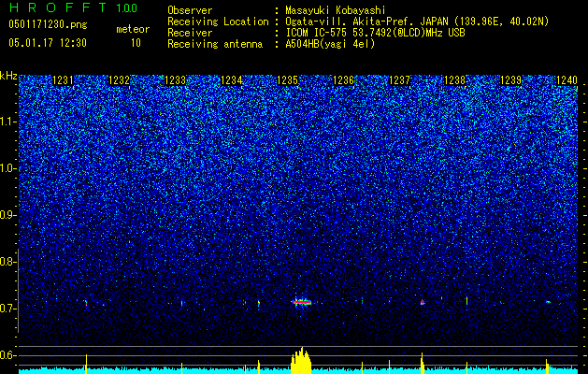Click the 0.7 frequency axis label
The width and height of the screenshot is (588, 374).
pyautogui.click(x=7, y=309)
